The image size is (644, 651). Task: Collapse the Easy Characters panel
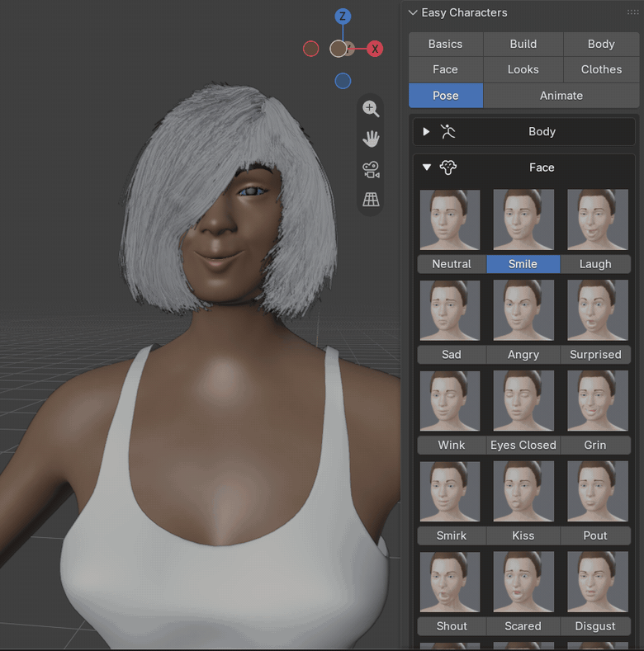[x=413, y=13]
